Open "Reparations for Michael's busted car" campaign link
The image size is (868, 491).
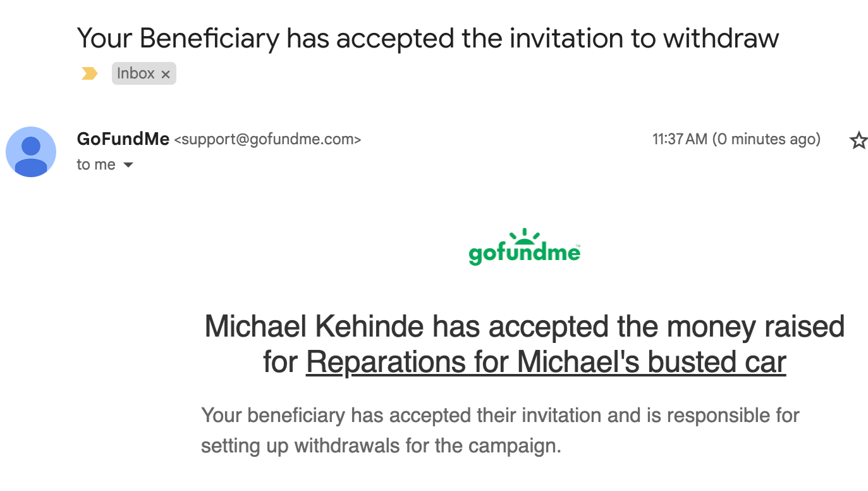(x=546, y=362)
